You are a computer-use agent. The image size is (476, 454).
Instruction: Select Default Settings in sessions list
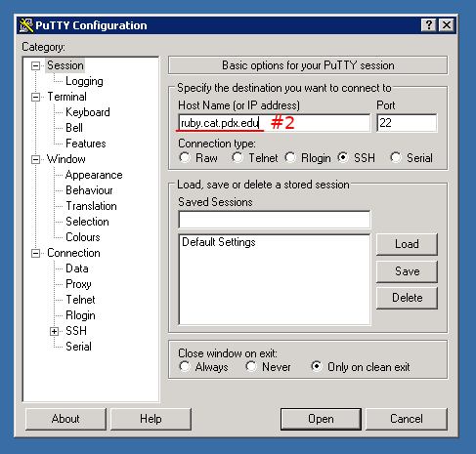tap(219, 242)
